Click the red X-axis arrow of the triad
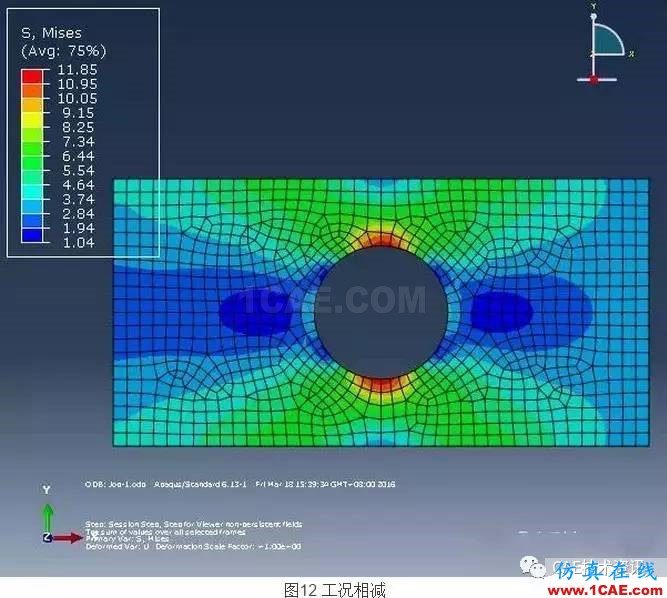 pos(68,538)
